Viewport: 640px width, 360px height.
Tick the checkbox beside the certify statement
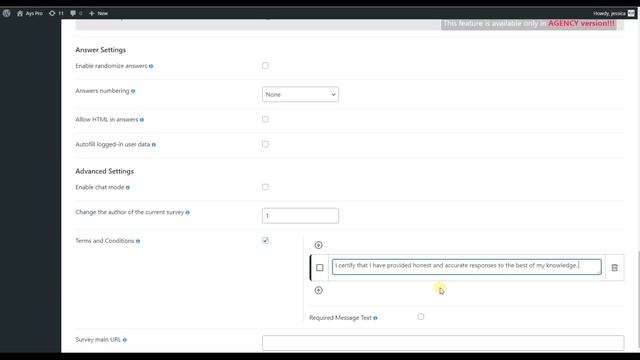coord(320,268)
